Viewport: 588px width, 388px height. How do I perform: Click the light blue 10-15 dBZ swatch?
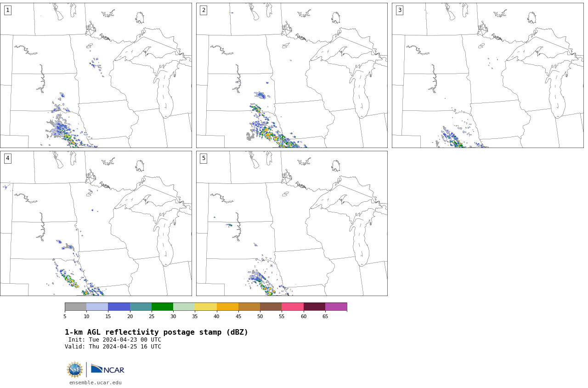(97, 307)
